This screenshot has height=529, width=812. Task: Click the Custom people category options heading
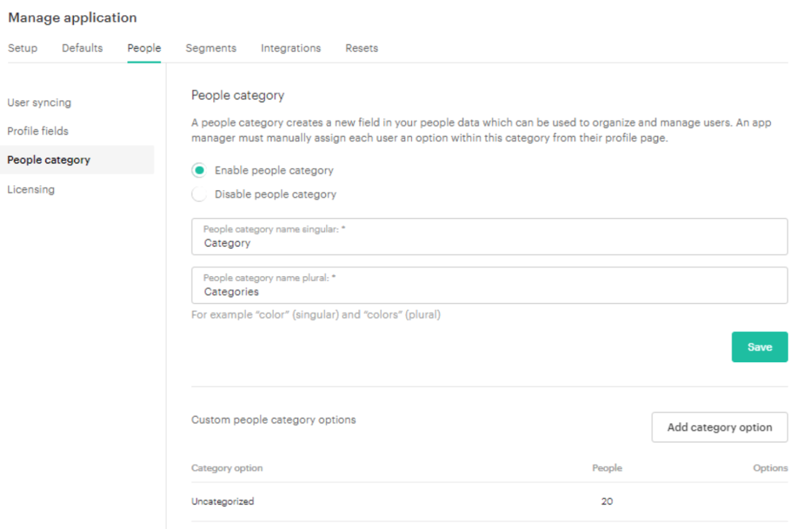274,420
